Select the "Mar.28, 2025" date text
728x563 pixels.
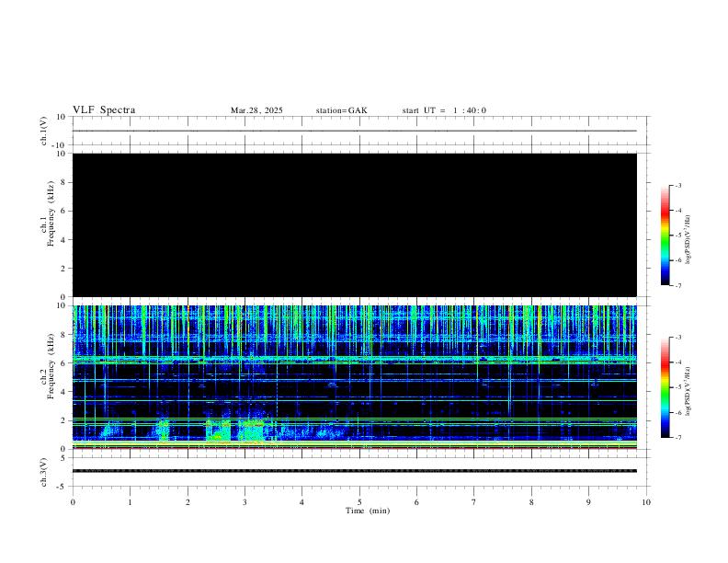[256, 110]
